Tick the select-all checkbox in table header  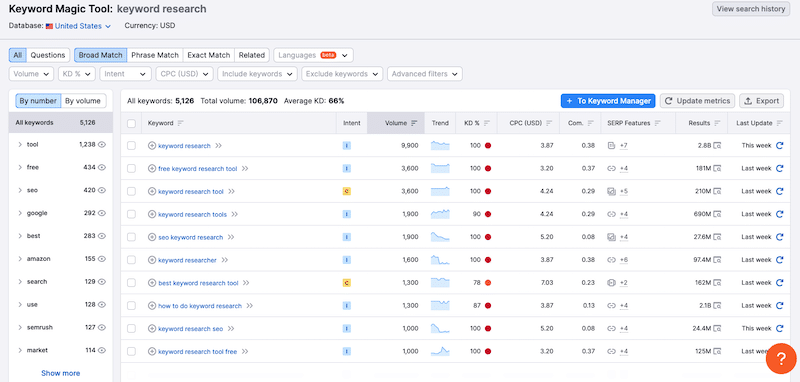click(132, 123)
